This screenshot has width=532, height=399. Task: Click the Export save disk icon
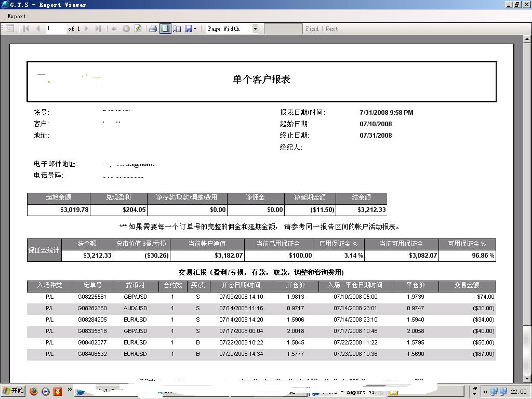pyautogui.click(x=188, y=29)
